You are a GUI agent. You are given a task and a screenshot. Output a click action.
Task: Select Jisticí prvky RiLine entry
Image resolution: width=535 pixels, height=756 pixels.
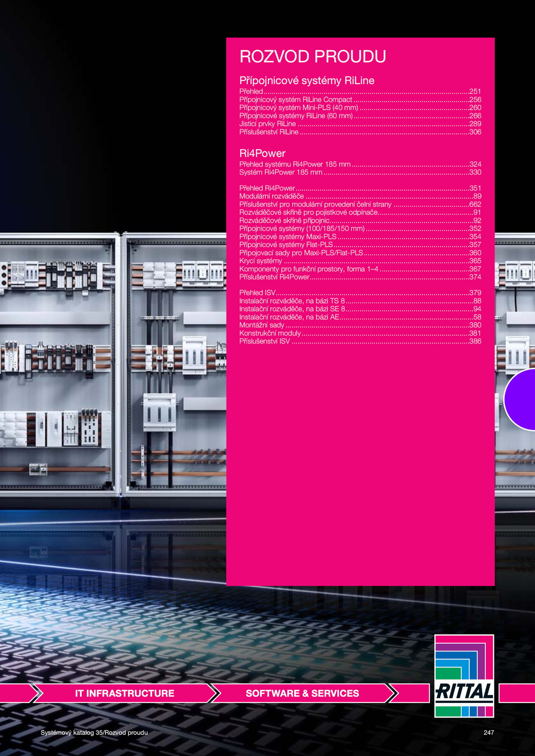click(x=360, y=124)
